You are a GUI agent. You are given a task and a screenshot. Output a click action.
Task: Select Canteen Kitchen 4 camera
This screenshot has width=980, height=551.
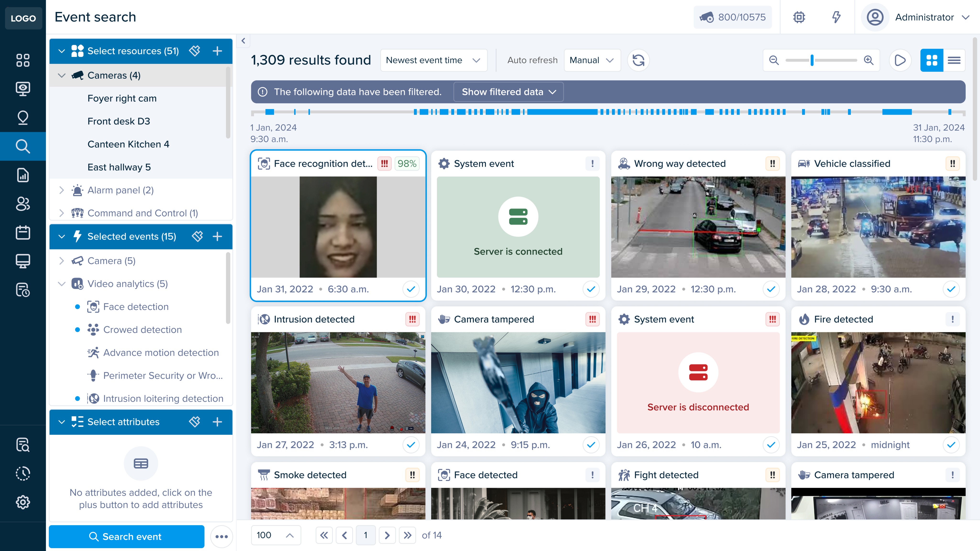tap(128, 144)
